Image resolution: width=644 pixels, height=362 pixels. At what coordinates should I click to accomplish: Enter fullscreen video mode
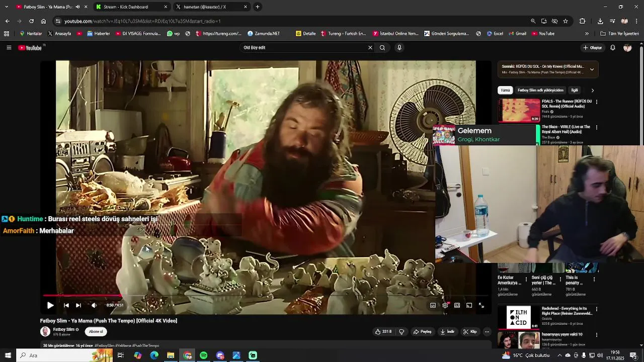pos(481,305)
